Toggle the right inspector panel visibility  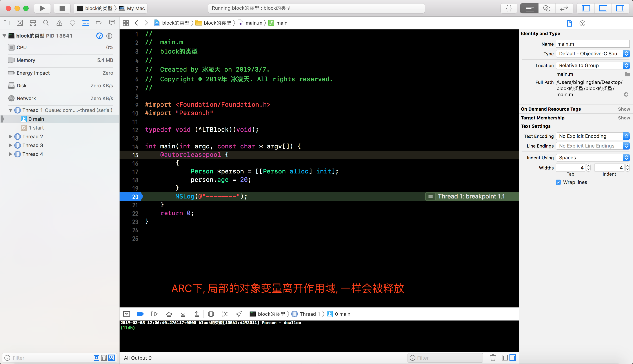click(x=620, y=8)
